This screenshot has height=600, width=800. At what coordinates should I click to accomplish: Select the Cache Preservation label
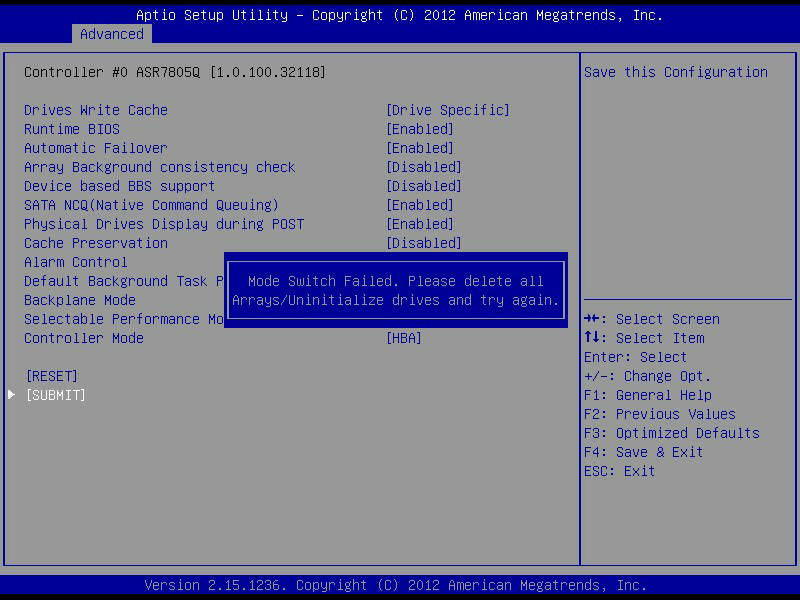click(96, 243)
